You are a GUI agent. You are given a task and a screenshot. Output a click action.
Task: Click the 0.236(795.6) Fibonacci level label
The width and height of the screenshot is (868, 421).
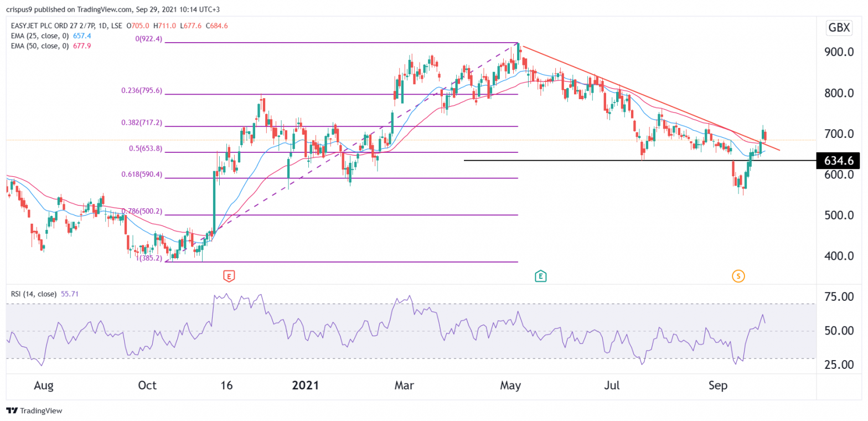pyautogui.click(x=142, y=91)
